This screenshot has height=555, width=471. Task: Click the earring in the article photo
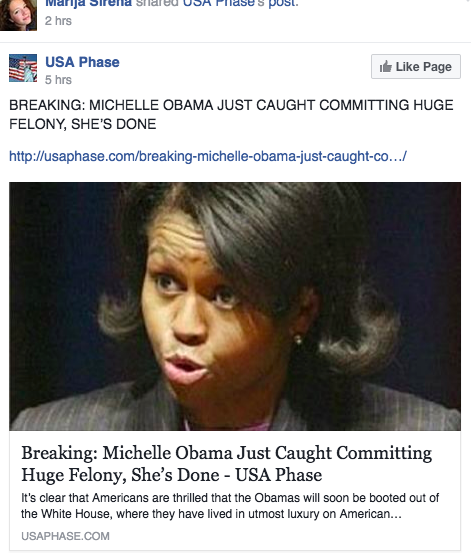click(x=298, y=340)
